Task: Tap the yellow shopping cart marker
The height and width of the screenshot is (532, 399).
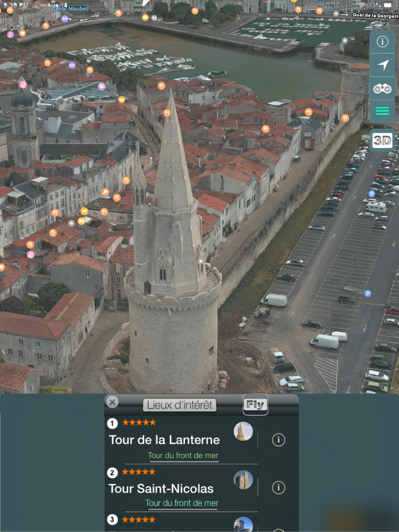Action: click(84, 211)
